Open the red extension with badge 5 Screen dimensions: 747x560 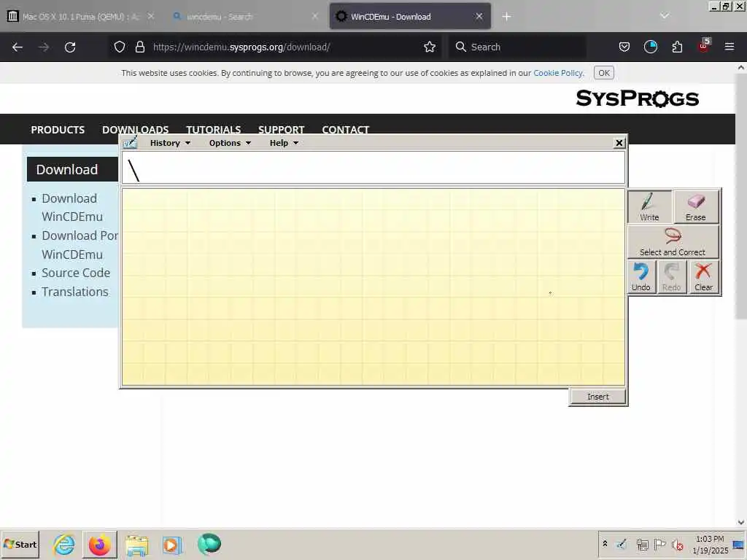(704, 46)
